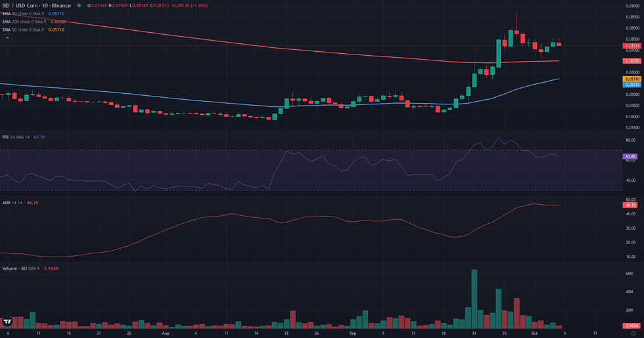Click high price value 0.07555

(x=120, y=6)
